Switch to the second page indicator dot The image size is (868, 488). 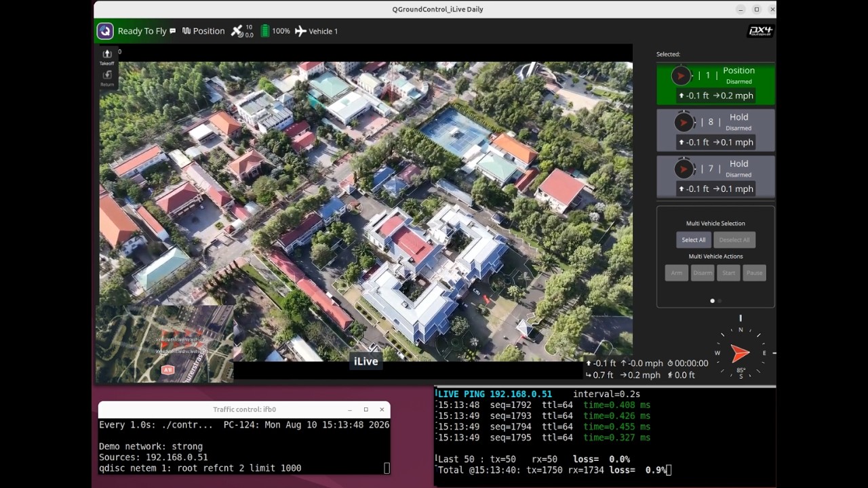tap(719, 300)
